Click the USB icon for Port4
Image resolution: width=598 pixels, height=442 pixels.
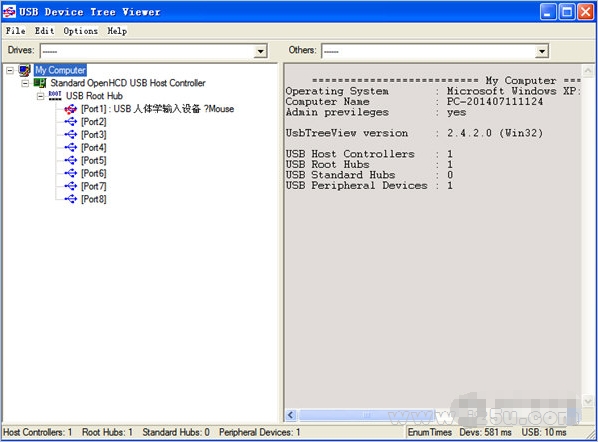(71, 147)
